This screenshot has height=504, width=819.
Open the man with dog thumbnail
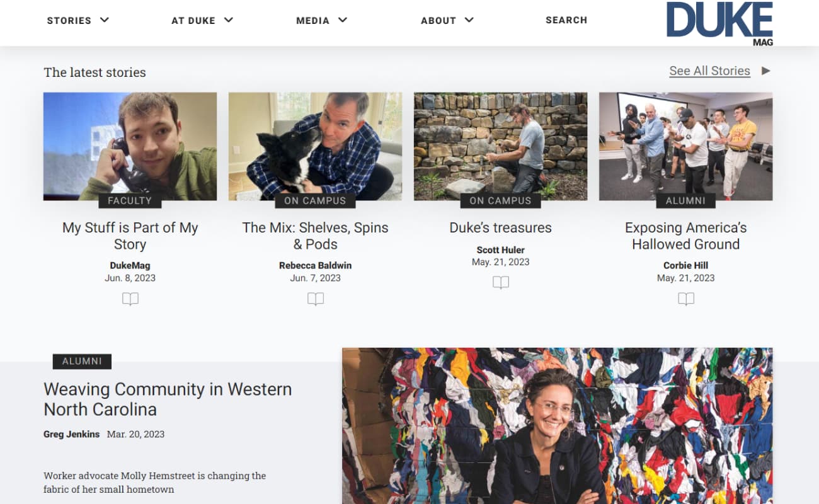pyautogui.click(x=315, y=146)
